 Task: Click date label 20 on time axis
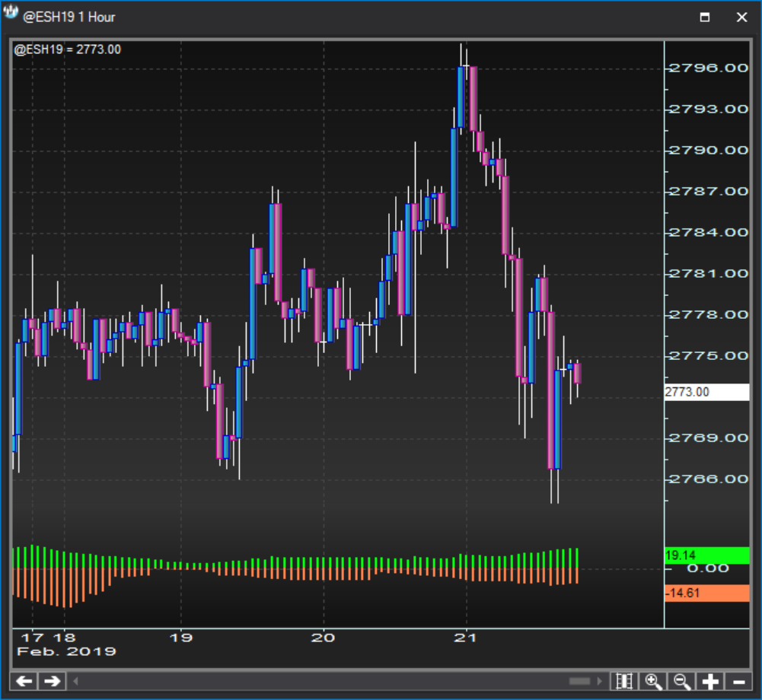(324, 638)
